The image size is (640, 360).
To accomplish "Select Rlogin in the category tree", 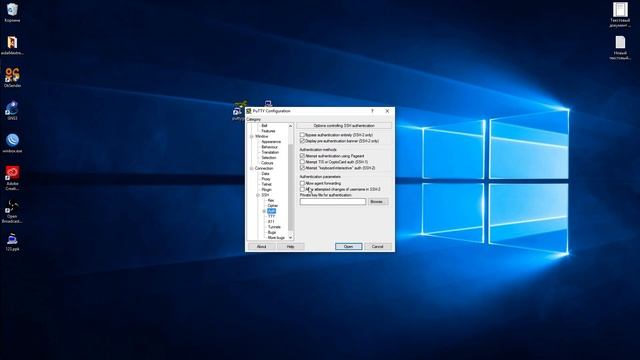I will (267, 190).
